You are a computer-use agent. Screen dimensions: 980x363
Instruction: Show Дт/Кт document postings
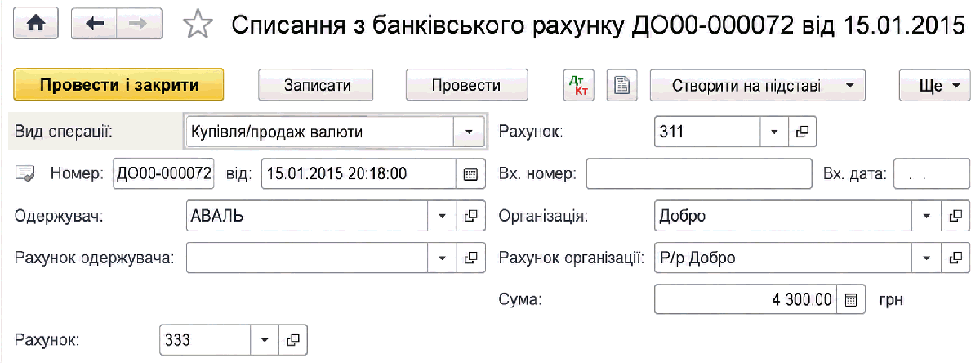click(580, 86)
